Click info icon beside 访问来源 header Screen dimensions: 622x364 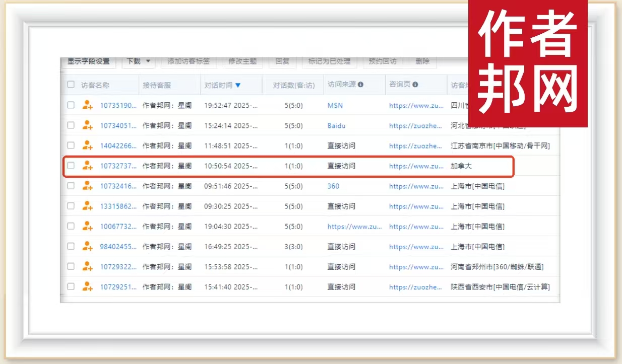(x=360, y=85)
